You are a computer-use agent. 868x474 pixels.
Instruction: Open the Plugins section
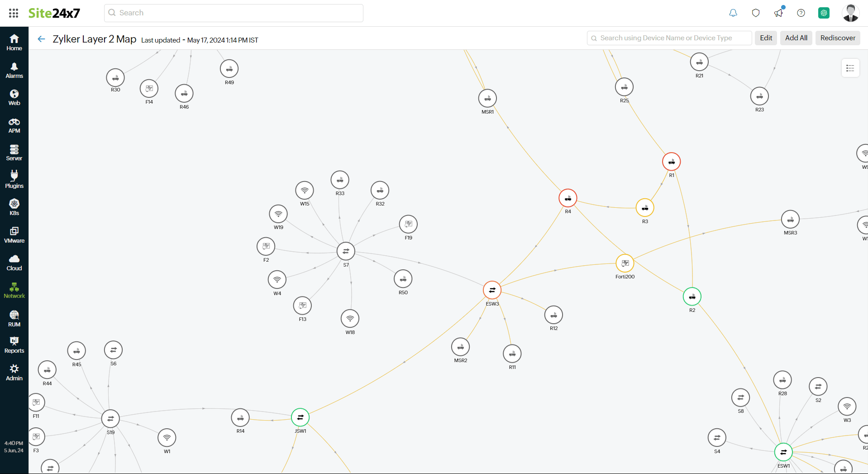point(14,180)
